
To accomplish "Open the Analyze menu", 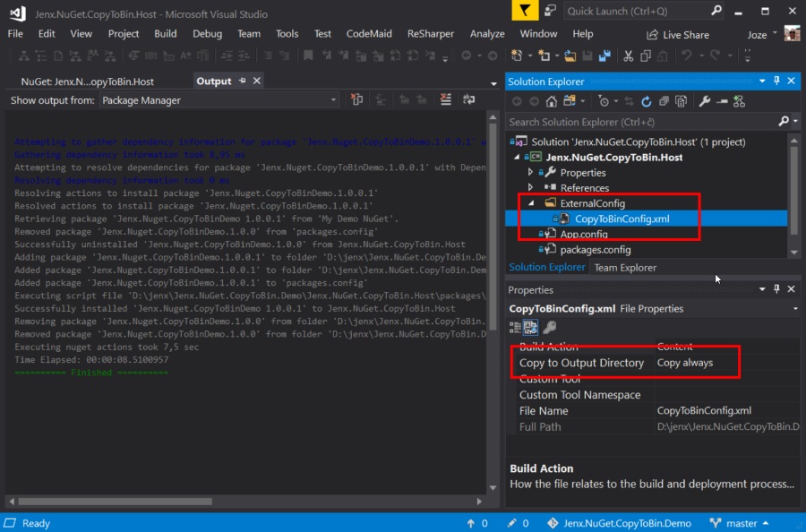I will click(487, 34).
